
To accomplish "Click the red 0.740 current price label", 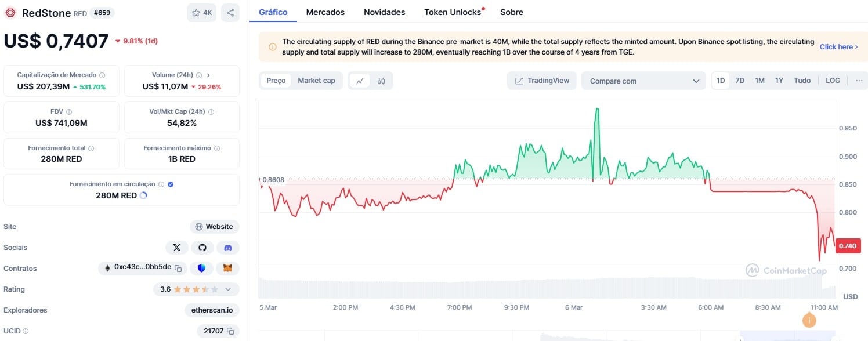I will click(848, 246).
